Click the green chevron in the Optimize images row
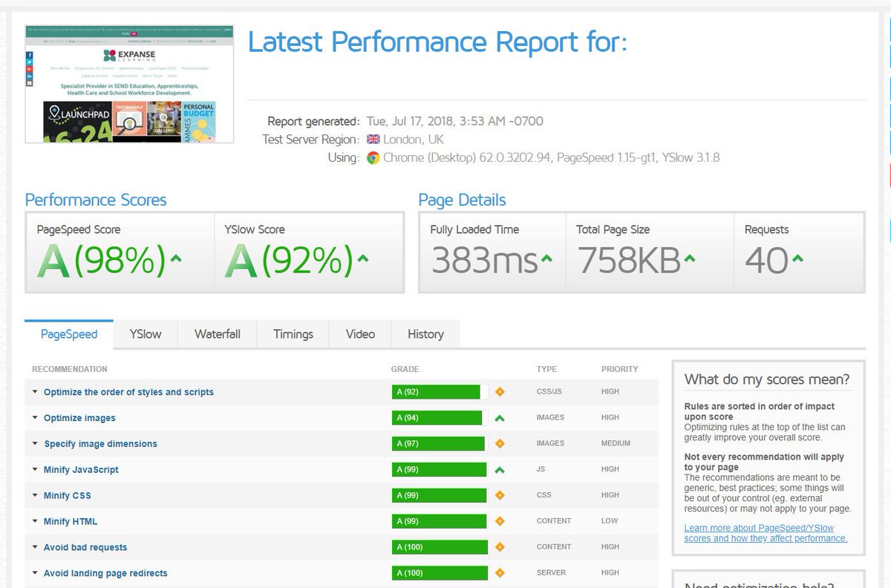This screenshot has width=891, height=588. [500, 417]
